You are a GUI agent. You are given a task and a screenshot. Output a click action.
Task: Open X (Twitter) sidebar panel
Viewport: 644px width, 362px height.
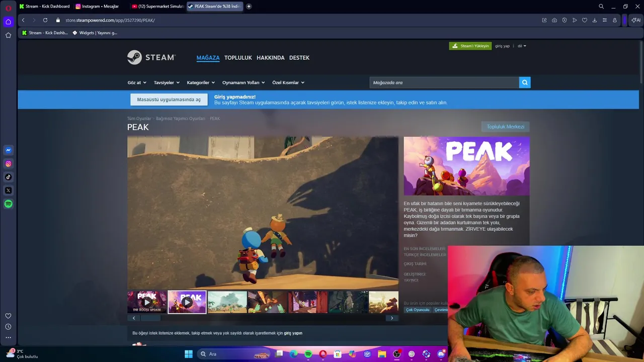coord(8,191)
